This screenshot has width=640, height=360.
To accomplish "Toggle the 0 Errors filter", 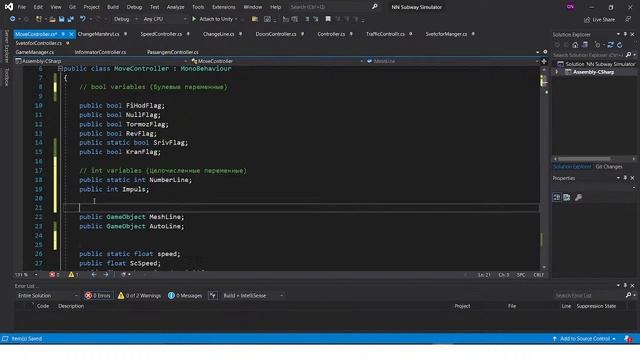I will [98, 296].
